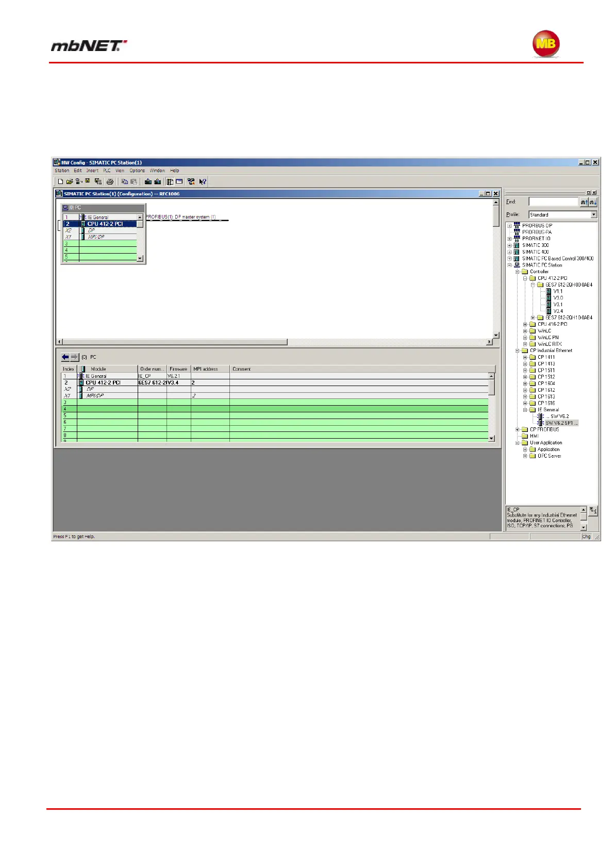
Task: Expand the WinLC RTX folder
Action: [x=525, y=344]
